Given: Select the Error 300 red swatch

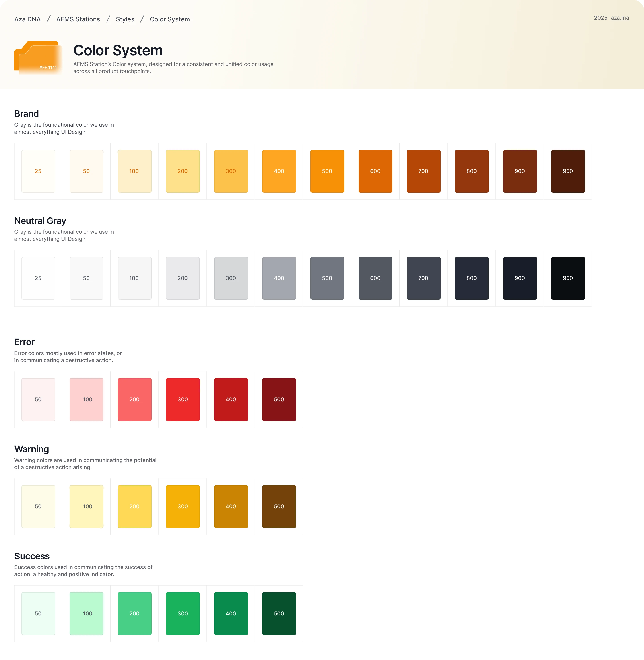Looking at the screenshot, I should [x=183, y=400].
